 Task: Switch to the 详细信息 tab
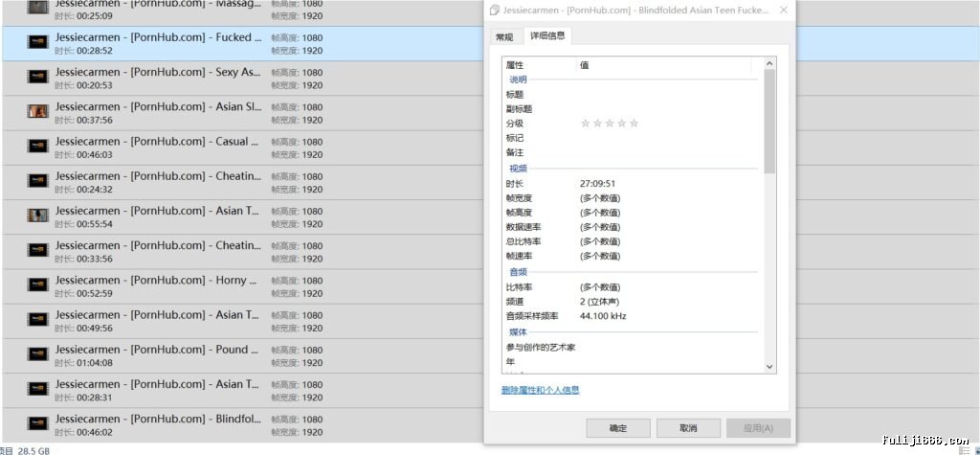click(x=547, y=35)
